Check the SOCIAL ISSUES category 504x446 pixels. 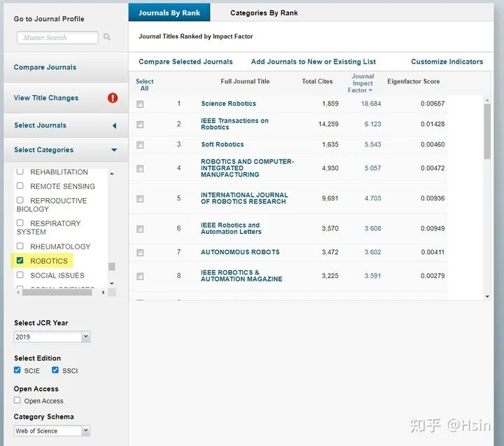coord(20,274)
